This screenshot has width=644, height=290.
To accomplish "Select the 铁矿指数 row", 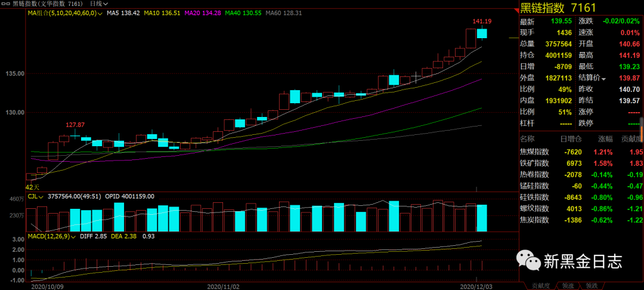I will click(x=581, y=163).
